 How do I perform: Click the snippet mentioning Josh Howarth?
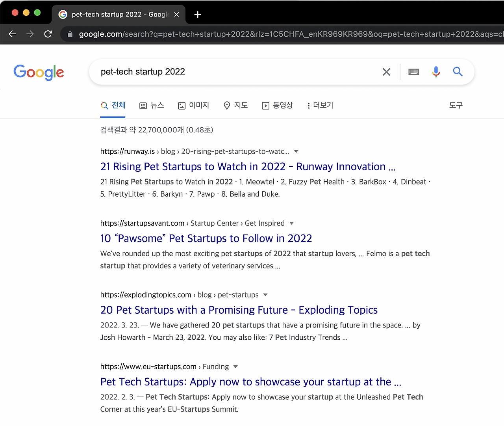tap(260, 331)
